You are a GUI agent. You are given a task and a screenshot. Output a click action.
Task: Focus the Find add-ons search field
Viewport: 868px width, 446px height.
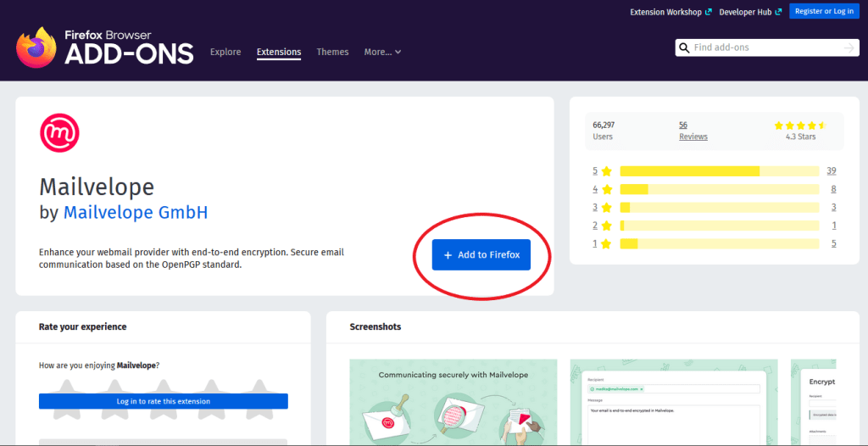[x=763, y=47]
